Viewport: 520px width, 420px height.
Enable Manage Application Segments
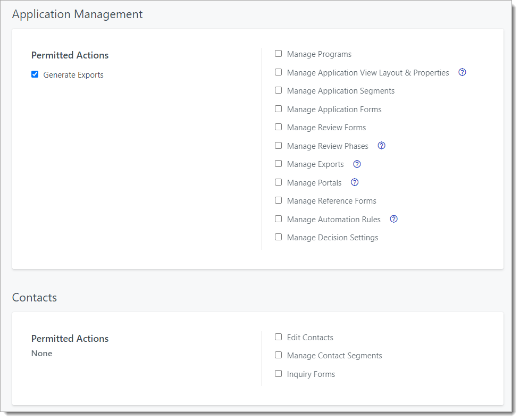[x=278, y=90]
